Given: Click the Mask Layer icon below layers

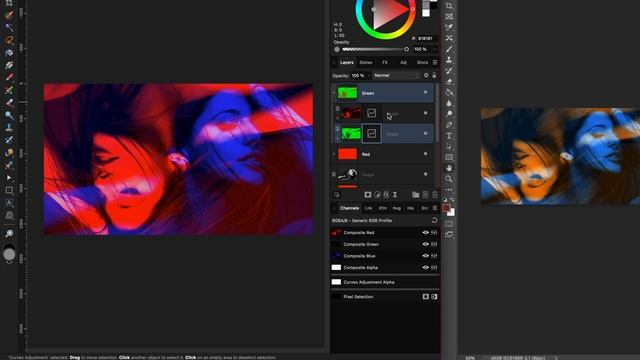Looking at the screenshot, I should click(368, 195).
